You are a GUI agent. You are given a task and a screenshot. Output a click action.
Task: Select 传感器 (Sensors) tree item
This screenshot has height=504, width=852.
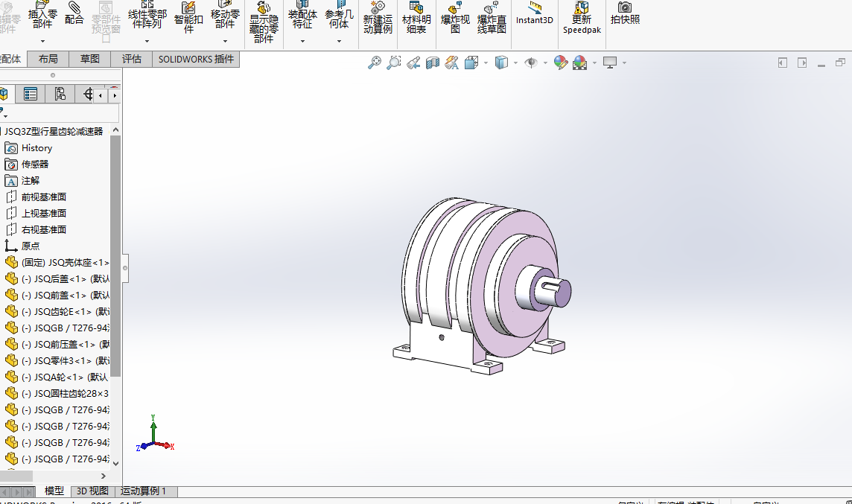coord(35,164)
